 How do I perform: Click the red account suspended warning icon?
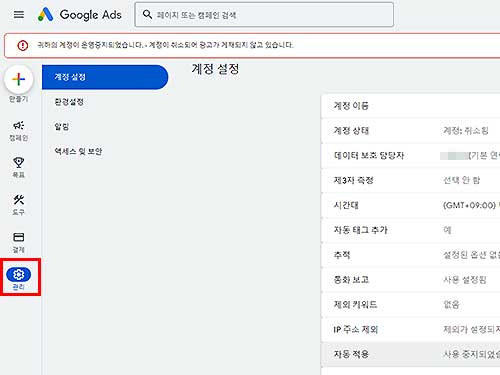pyautogui.click(x=23, y=45)
